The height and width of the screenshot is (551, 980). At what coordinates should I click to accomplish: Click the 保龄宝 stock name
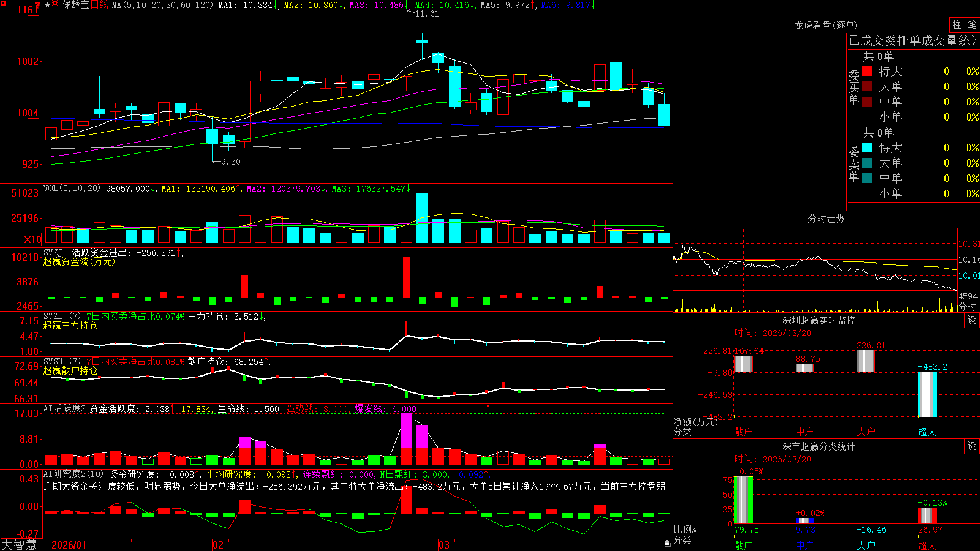76,5
